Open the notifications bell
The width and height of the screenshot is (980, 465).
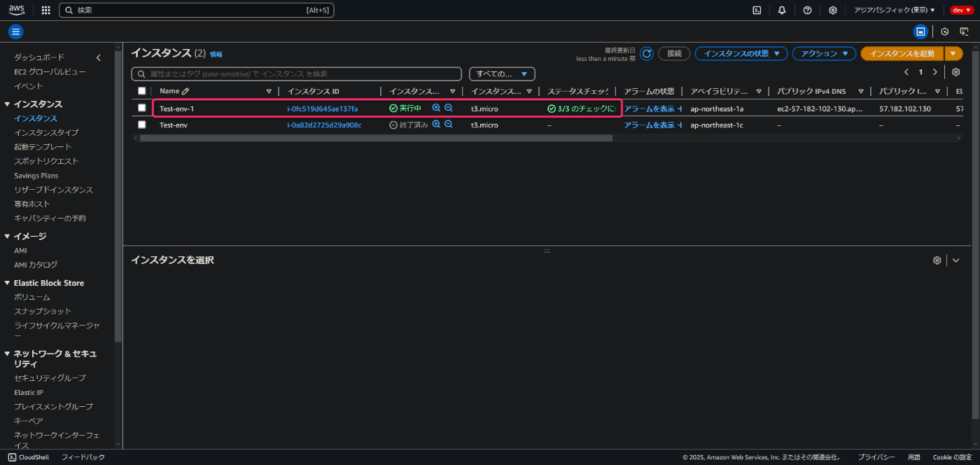(x=782, y=10)
